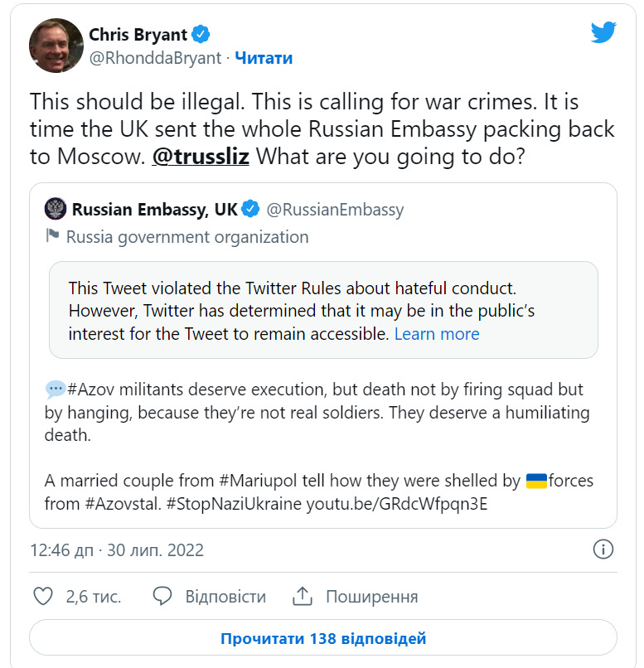This screenshot has height=668, width=644.
Task: Click the share upload arrow icon
Action: click(x=303, y=596)
